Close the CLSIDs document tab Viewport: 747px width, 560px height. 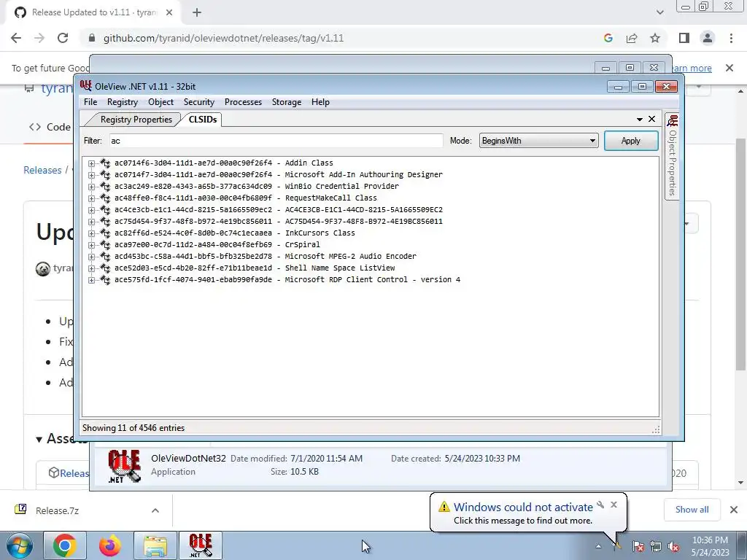(x=651, y=119)
